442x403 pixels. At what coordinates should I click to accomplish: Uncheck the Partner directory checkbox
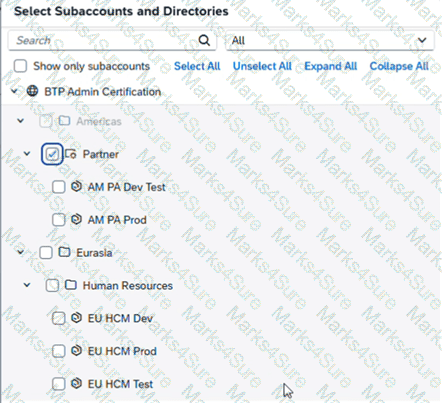(x=52, y=154)
